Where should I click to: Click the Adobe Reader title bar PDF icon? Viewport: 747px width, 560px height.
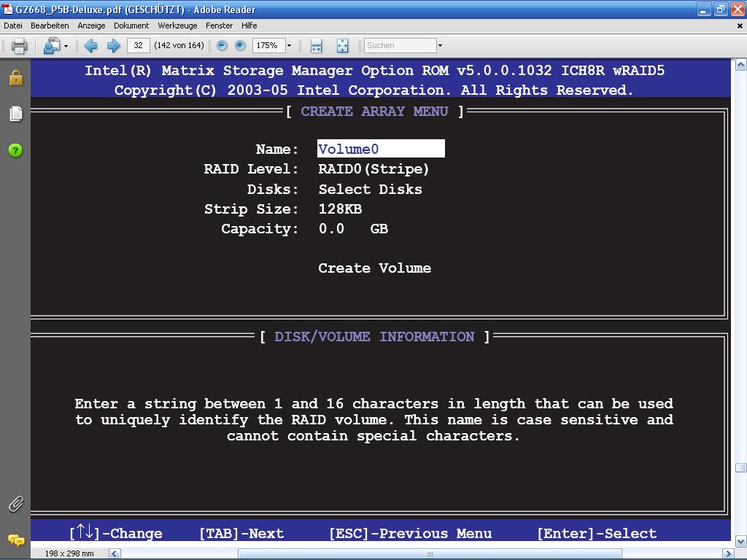click(7, 9)
